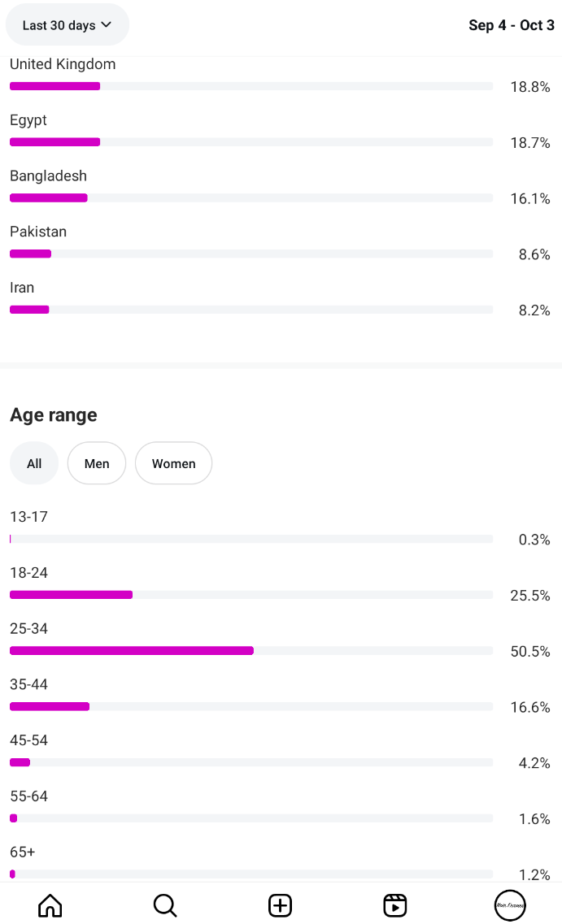The height and width of the screenshot is (924, 562).
Task: Click the Pakistan 8.6% row
Action: 280,243
